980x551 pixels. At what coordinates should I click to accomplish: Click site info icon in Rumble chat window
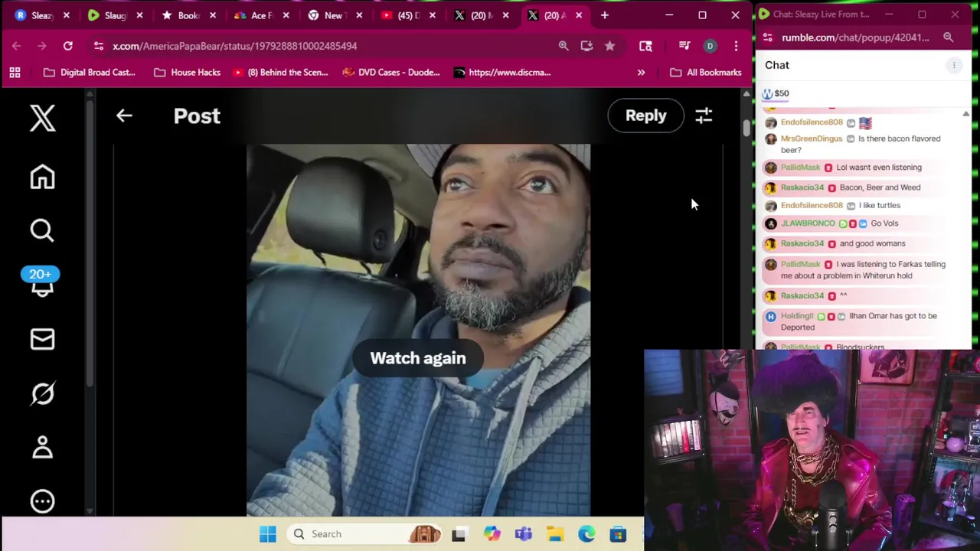tap(768, 37)
